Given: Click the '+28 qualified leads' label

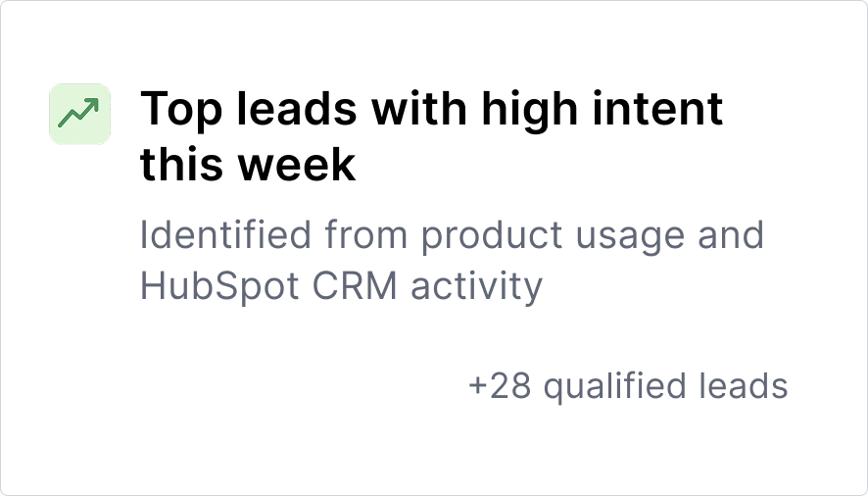Looking at the screenshot, I should pyautogui.click(x=628, y=385).
